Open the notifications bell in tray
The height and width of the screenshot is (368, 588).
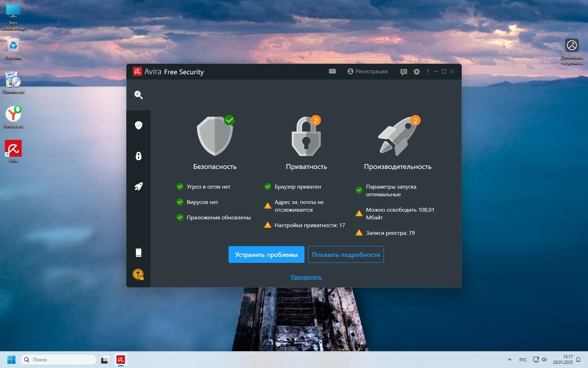coord(578,360)
